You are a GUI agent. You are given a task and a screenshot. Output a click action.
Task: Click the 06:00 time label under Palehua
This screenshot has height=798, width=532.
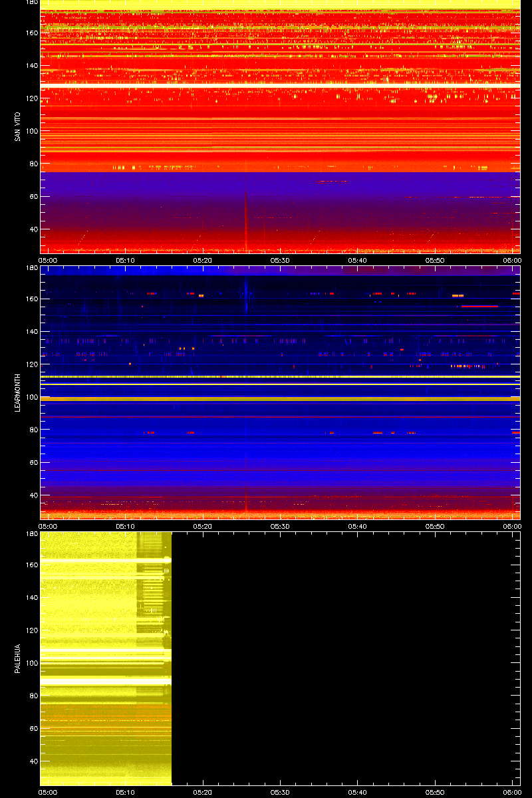512,792
